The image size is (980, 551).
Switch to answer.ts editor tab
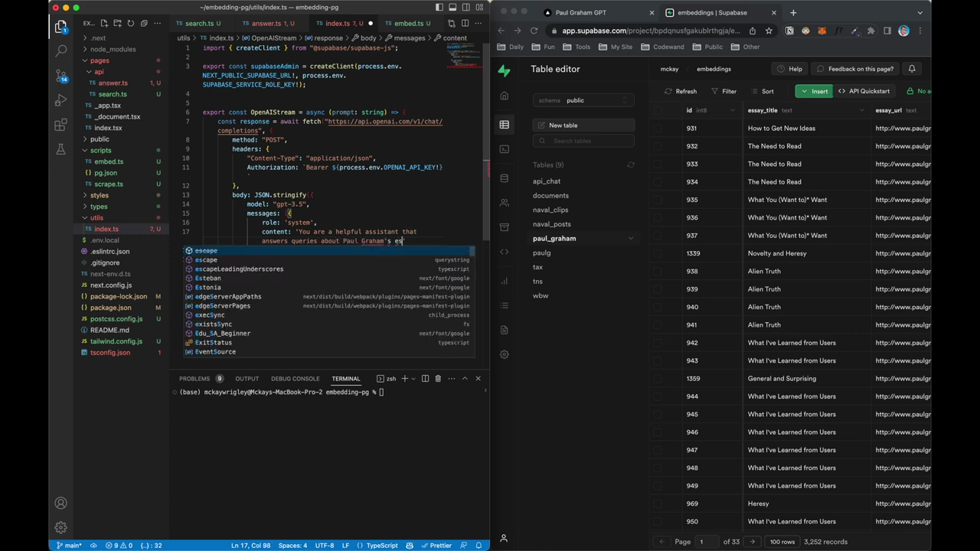pos(266,23)
